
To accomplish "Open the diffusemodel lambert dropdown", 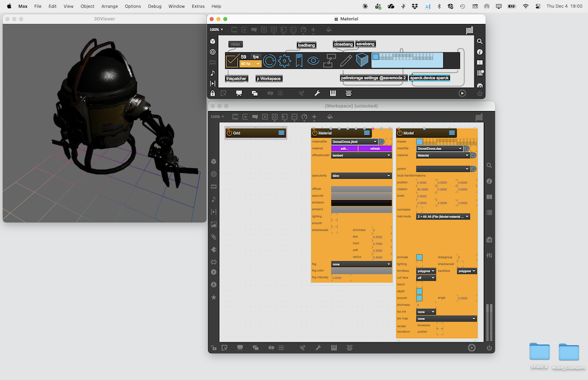I will (x=361, y=155).
